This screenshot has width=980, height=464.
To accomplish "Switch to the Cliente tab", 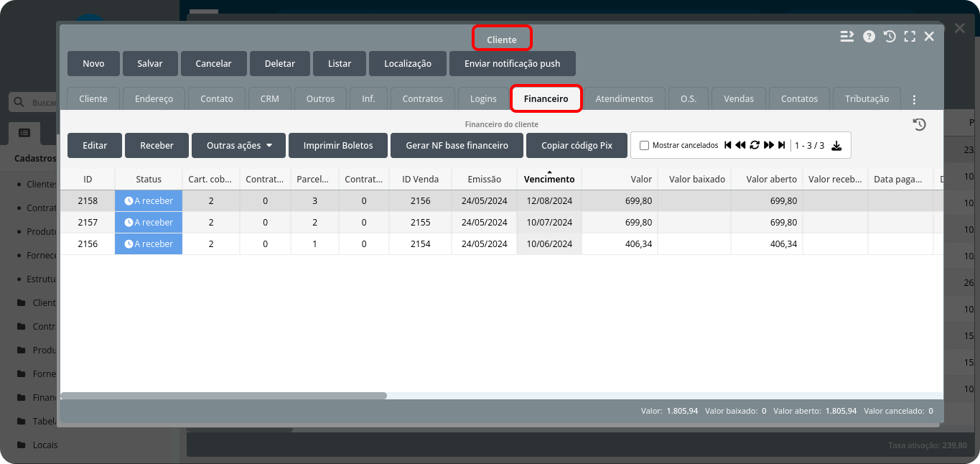I will coord(93,98).
